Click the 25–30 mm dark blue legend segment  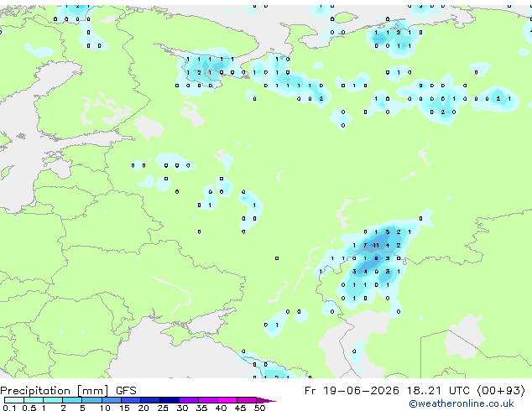(x=169, y=400)
